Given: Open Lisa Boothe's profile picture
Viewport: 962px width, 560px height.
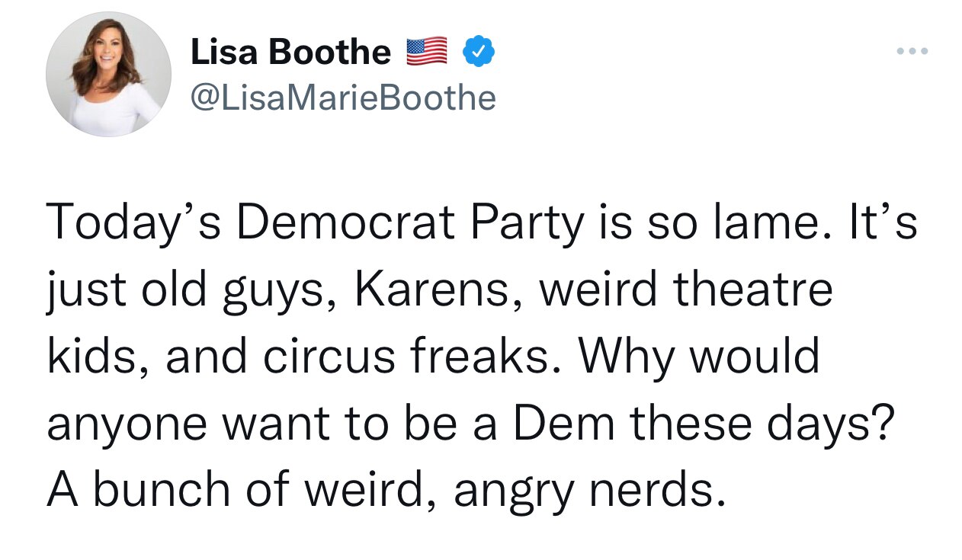Looking at the screenshot, I should click(x=108, y=75).
